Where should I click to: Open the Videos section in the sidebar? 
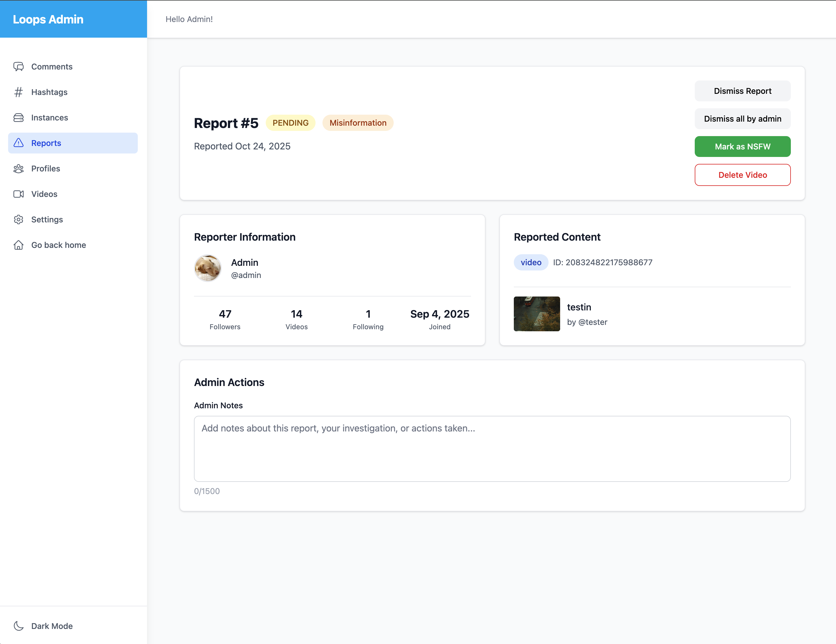pos(44,194)
